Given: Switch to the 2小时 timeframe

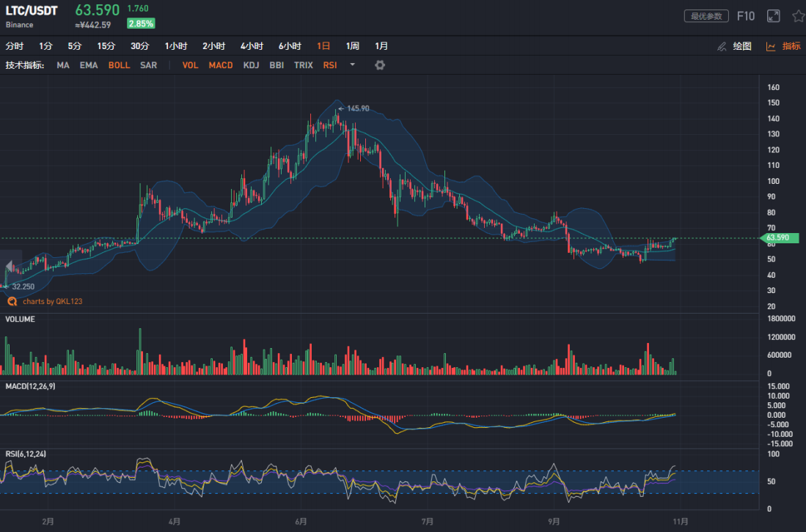Looking at the screenshot, I should (x=214, y=46).
